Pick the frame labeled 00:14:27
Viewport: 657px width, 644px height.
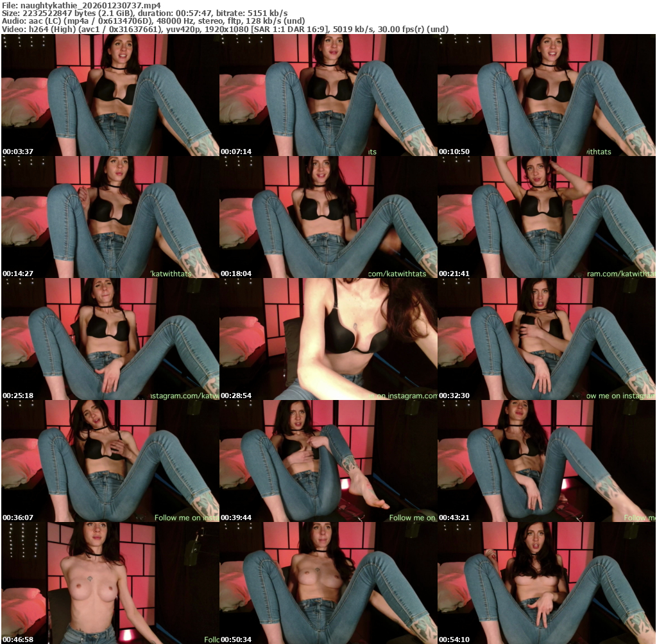[110, 217]
